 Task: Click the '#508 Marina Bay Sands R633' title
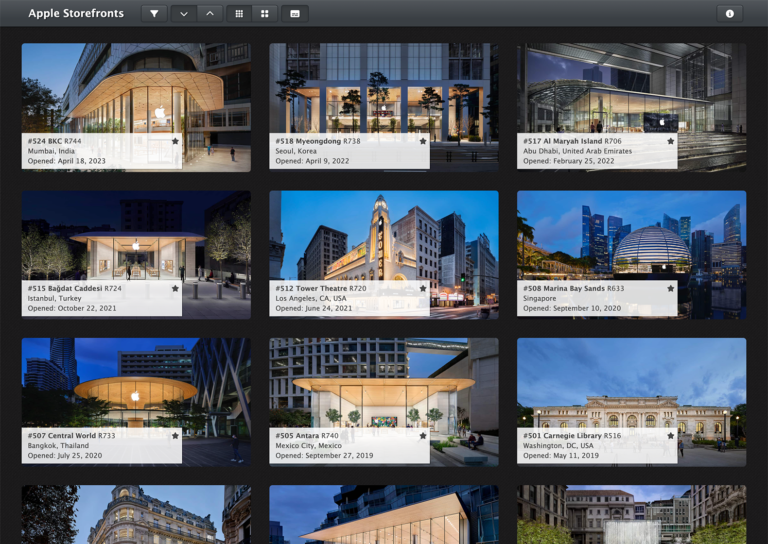click(574, 288)
